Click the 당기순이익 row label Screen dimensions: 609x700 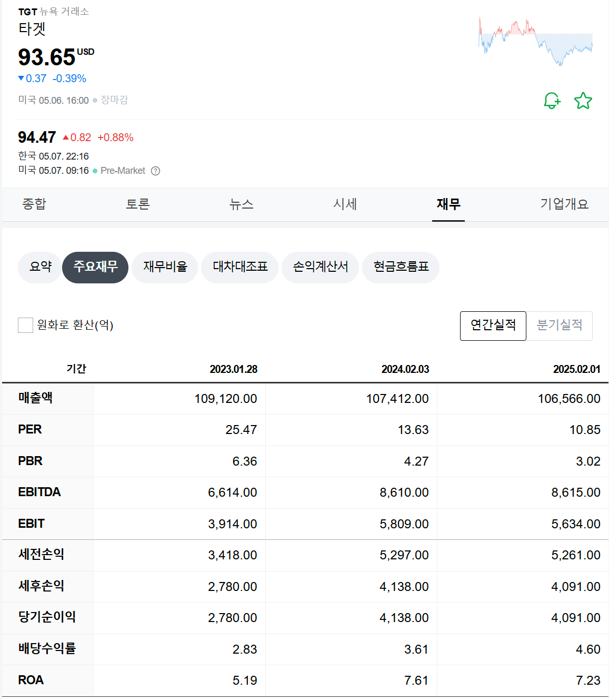click(x=47, y=617)
